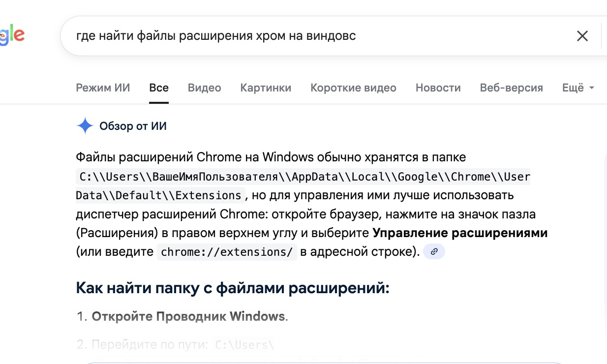Click the Обзор от ИИ label

(x=133, y=126)
